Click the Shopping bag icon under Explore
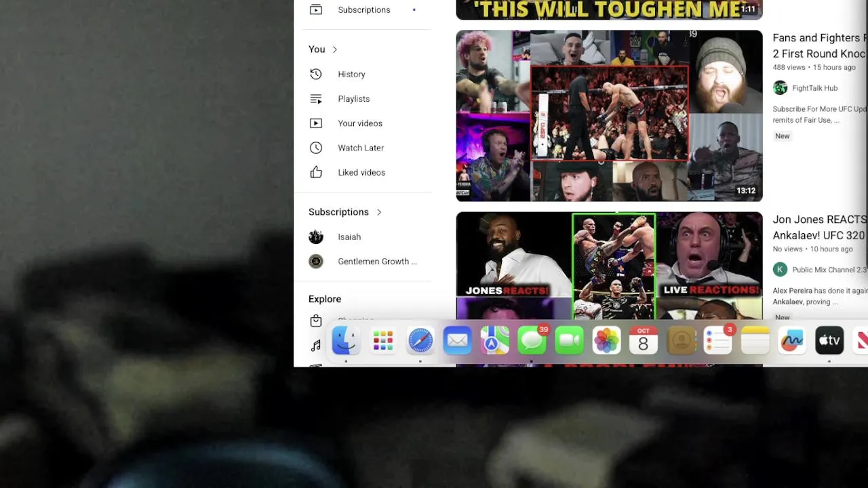Image resolution: width=868 pixels, height=488 pixels. click(316, 321)
